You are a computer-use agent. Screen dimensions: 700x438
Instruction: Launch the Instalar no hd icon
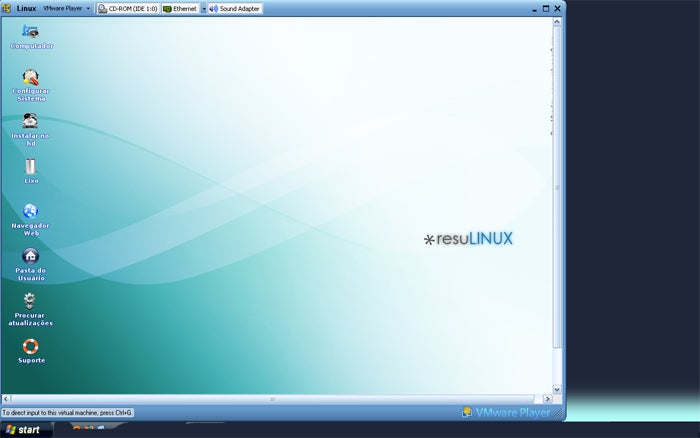tap(30, 121)
